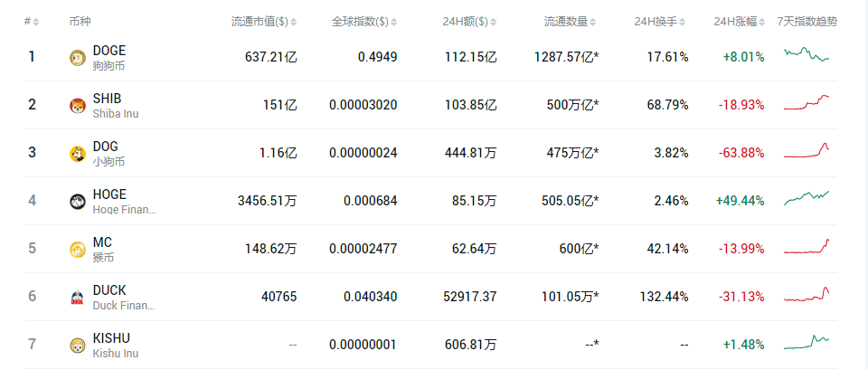Click the 小狗币 subtitle under DOG
Image resolution: width=868 pixels, height=370 pixels.
(x=109, y=162)
